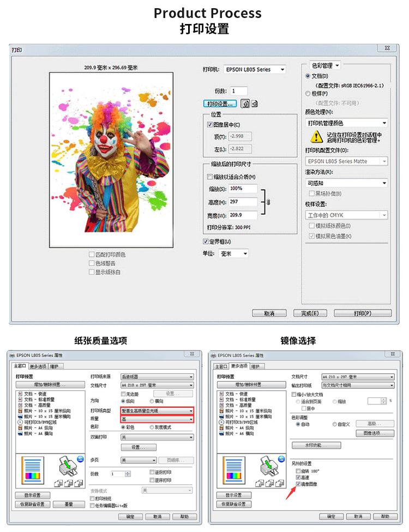Click the chain link icon constraining height and width

coord(268,202)
